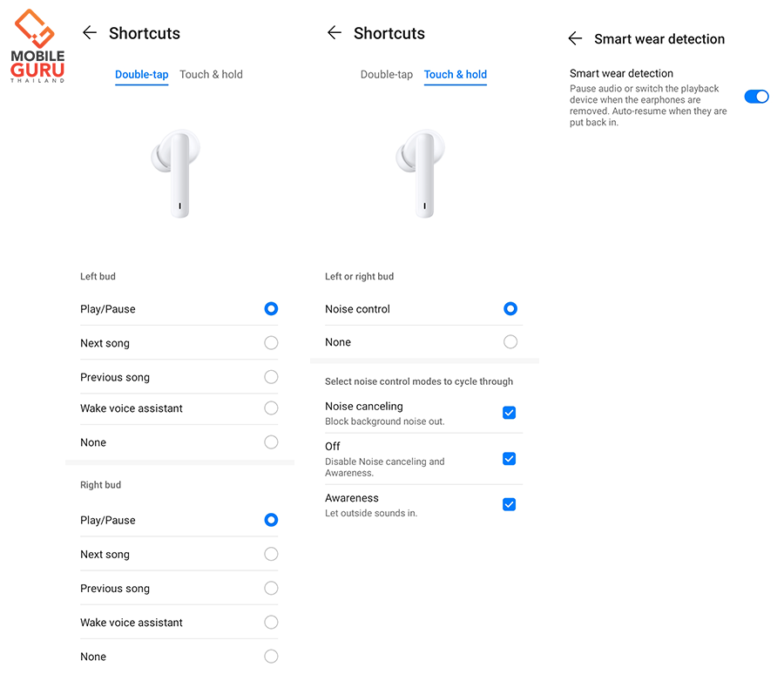This screenshot has width=784, height=674.
Task: Tap the earbud image under Double-tap
Action: 178,172
